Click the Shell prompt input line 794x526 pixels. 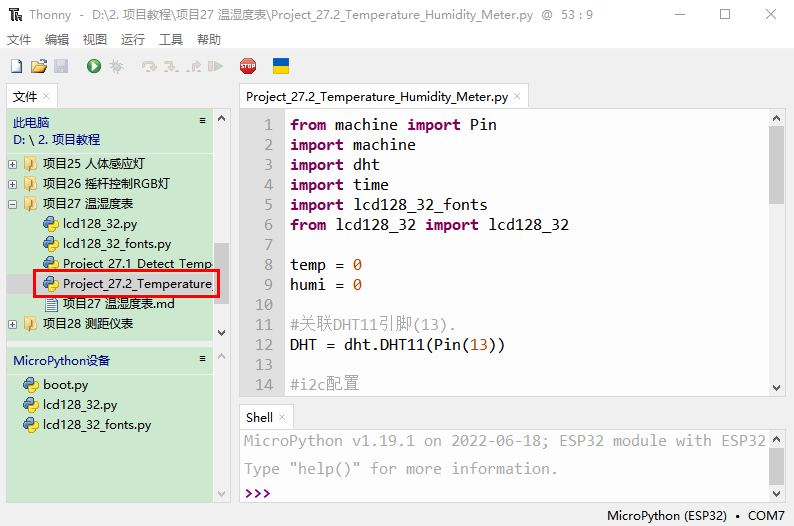(500, 493)
